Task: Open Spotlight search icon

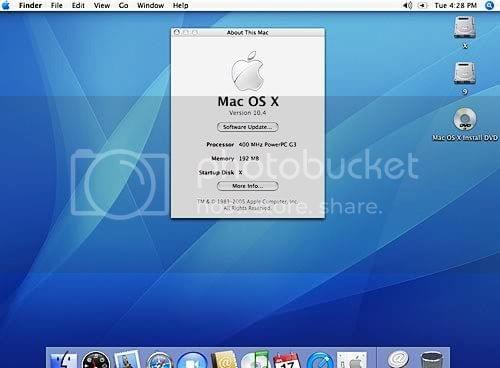Action: click(x=489, y=5)
